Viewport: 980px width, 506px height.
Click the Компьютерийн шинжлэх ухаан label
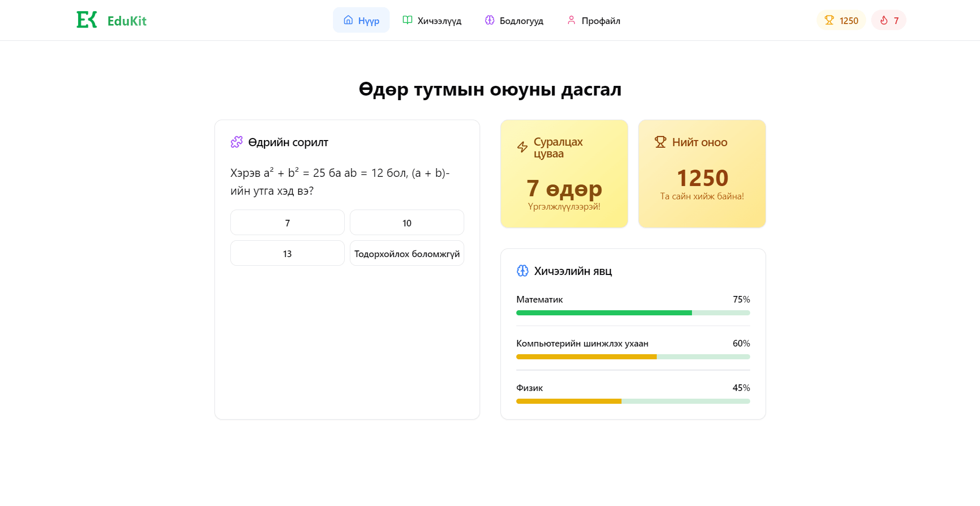point(582,343)
